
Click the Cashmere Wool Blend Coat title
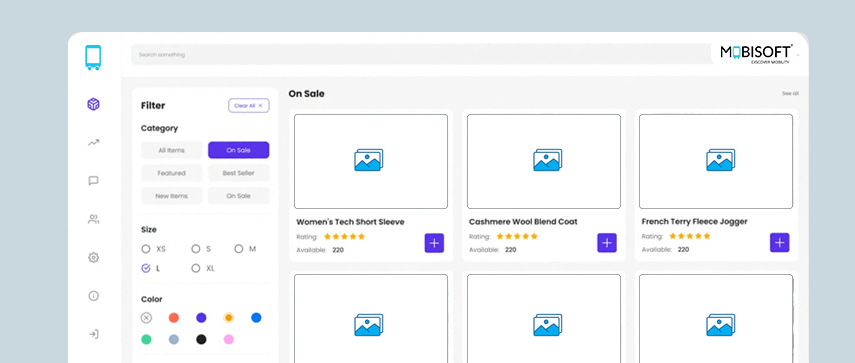[x=523, y=222]
